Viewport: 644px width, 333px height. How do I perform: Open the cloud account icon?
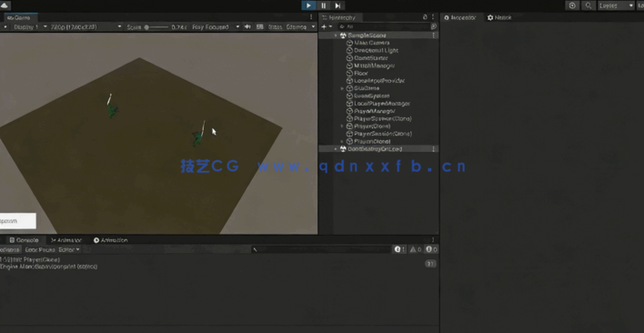[5, 5]
